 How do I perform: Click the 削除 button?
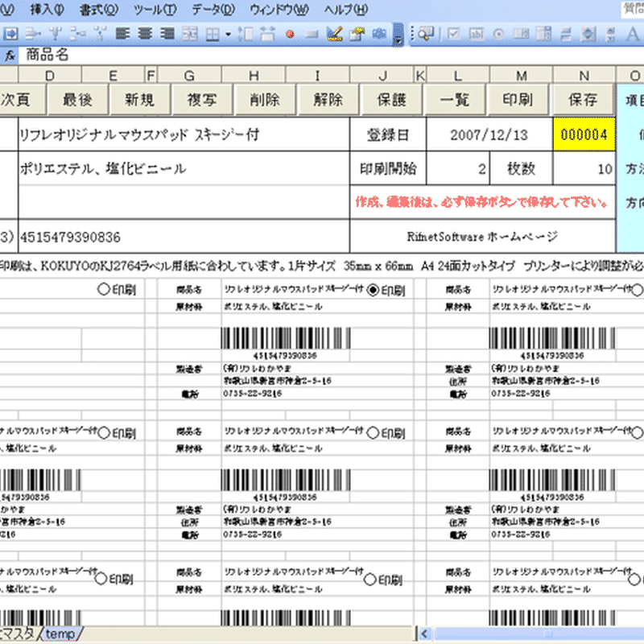point(266,99)
